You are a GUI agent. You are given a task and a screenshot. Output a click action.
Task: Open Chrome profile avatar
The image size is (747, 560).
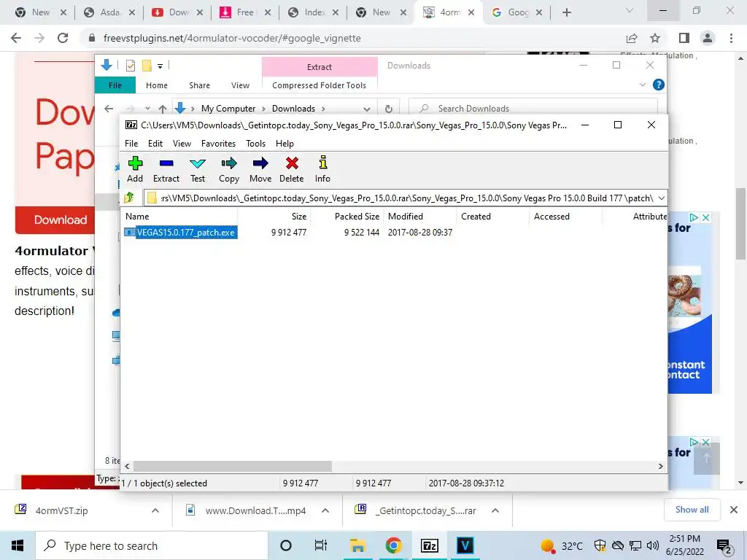tap(708, 38)
